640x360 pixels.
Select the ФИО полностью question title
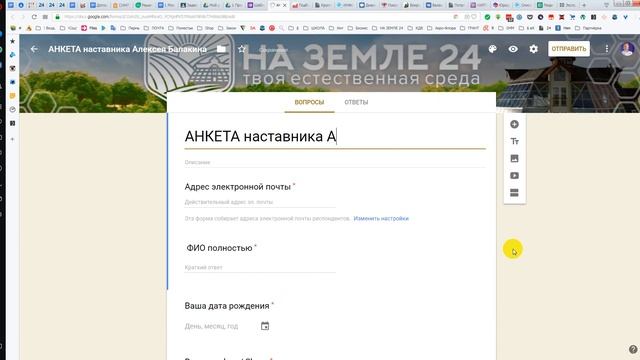click(x=219, y=248)
